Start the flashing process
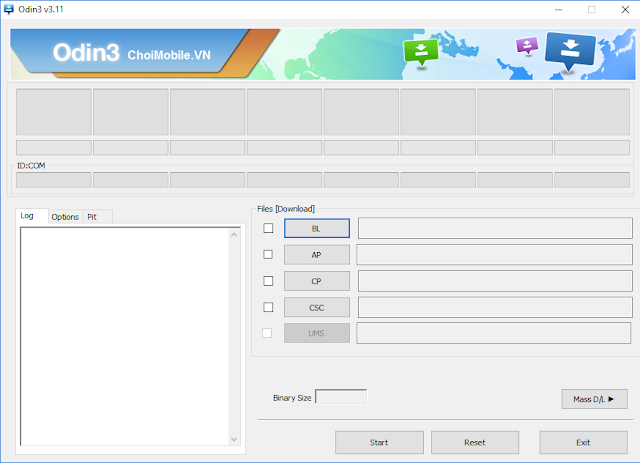 coord(379,443)
